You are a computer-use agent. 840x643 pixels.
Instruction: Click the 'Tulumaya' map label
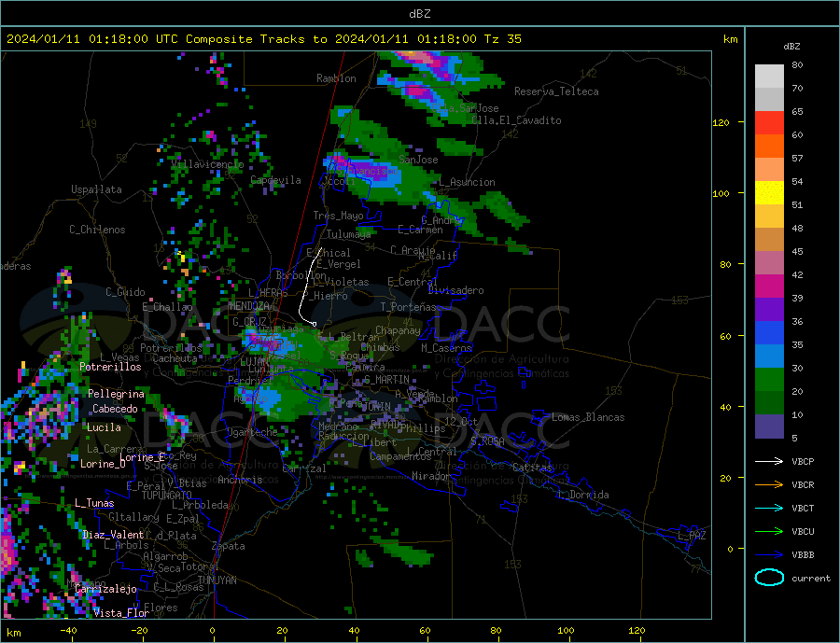pos(348,234)
